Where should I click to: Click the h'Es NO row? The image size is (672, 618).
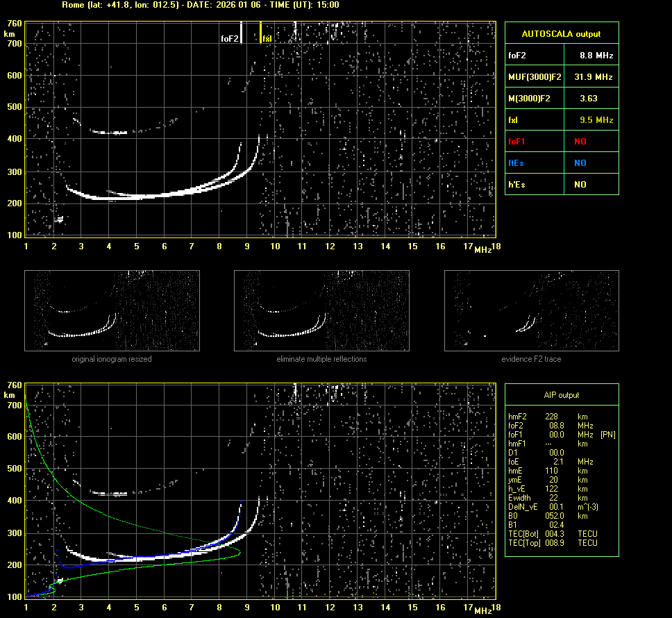(561, 185)
